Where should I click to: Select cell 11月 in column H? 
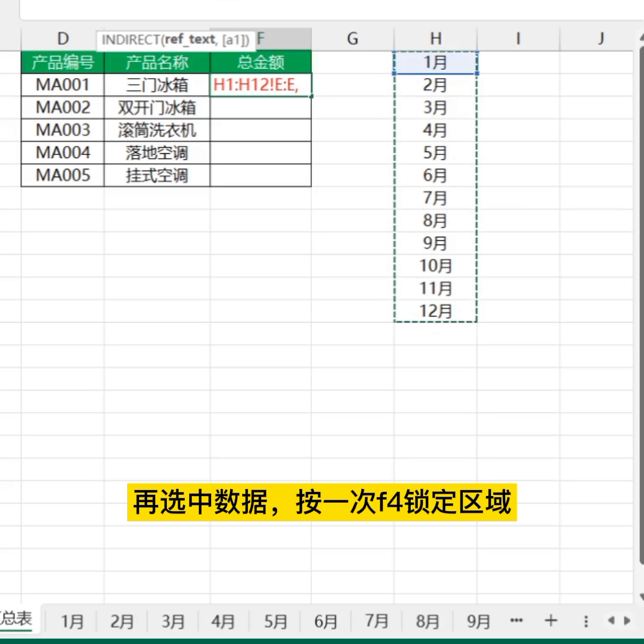[435, 289]
